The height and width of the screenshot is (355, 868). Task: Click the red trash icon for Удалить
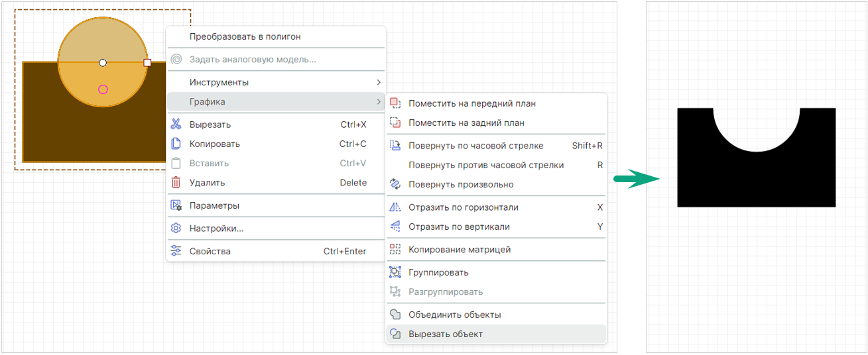pos(176,183)
